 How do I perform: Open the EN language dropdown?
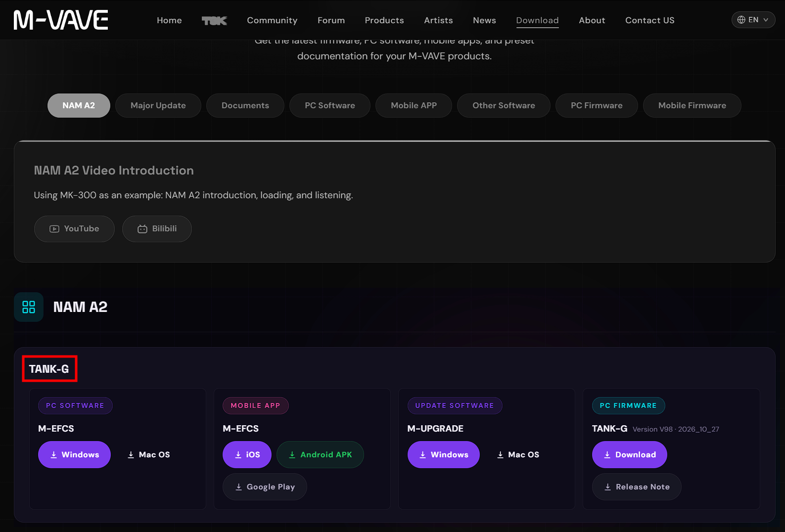tap(753, 20)
